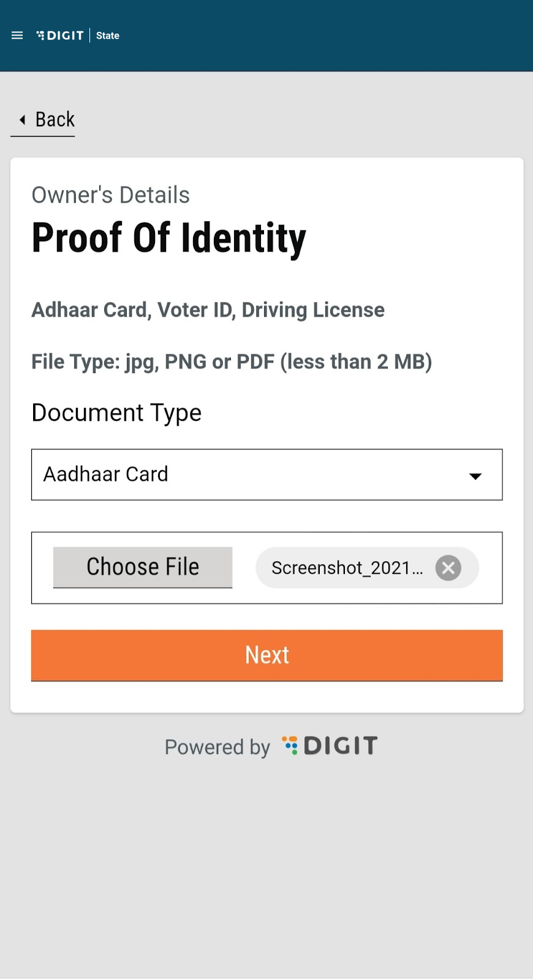Proceed with the orange Next button
The image size is (533, 980).
point(267,655)
